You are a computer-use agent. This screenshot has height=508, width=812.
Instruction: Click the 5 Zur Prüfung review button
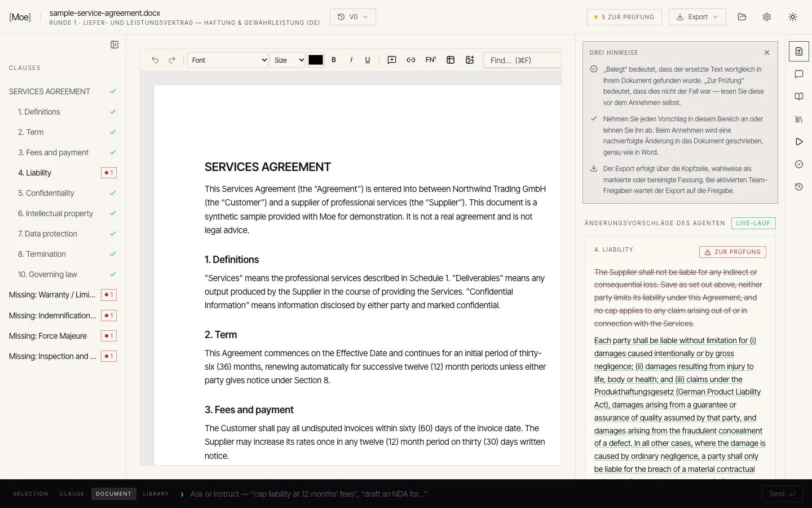[x=624, y=17]
